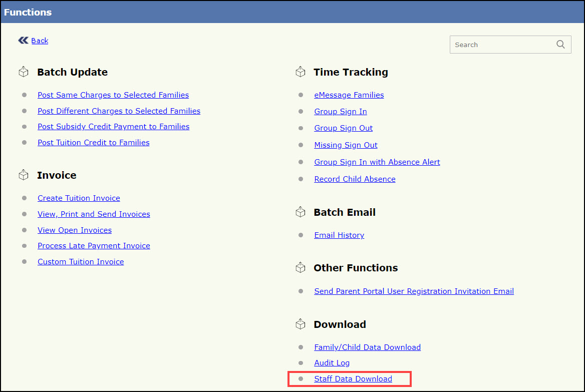Open Create Tuition Invoice

[79, 198]
